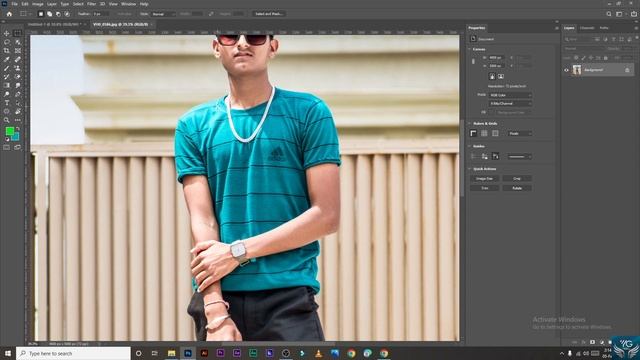Choose New selection mode in the options bar
The width and height of the screenshot is (640, 360).
(x=40, y=14)
